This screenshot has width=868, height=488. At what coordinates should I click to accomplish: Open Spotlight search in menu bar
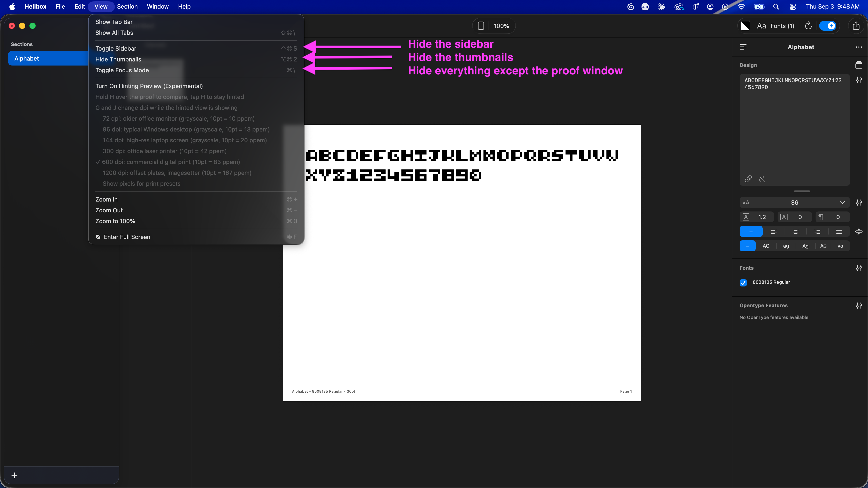tap(776, 6)
